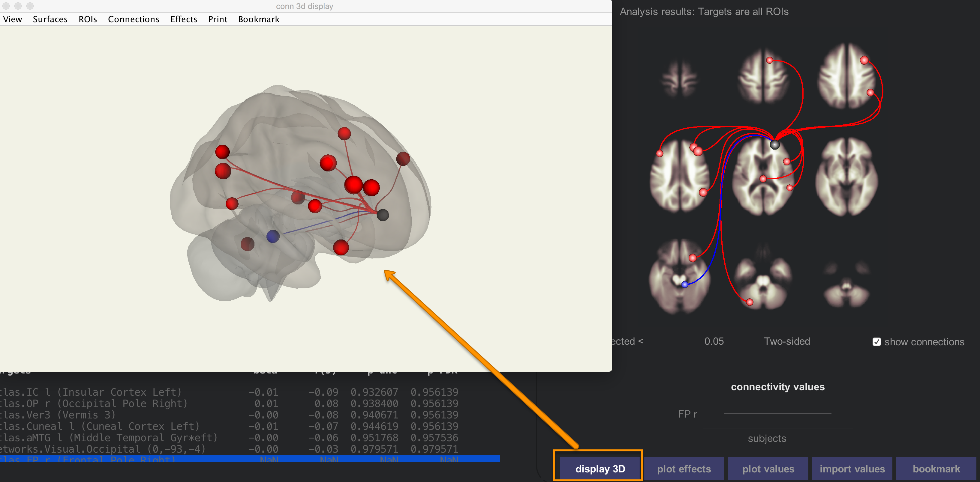The height and width of the screenshot is (482, 980).
Task: Select the blue ROI sphere in 3D brain
Action: pos(273,237)
